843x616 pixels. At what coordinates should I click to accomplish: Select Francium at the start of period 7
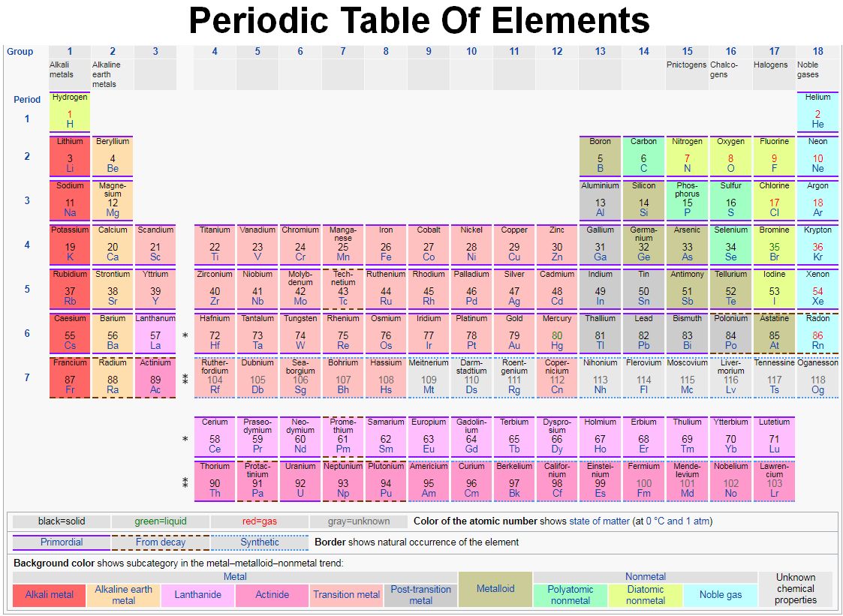coord(69,377)
